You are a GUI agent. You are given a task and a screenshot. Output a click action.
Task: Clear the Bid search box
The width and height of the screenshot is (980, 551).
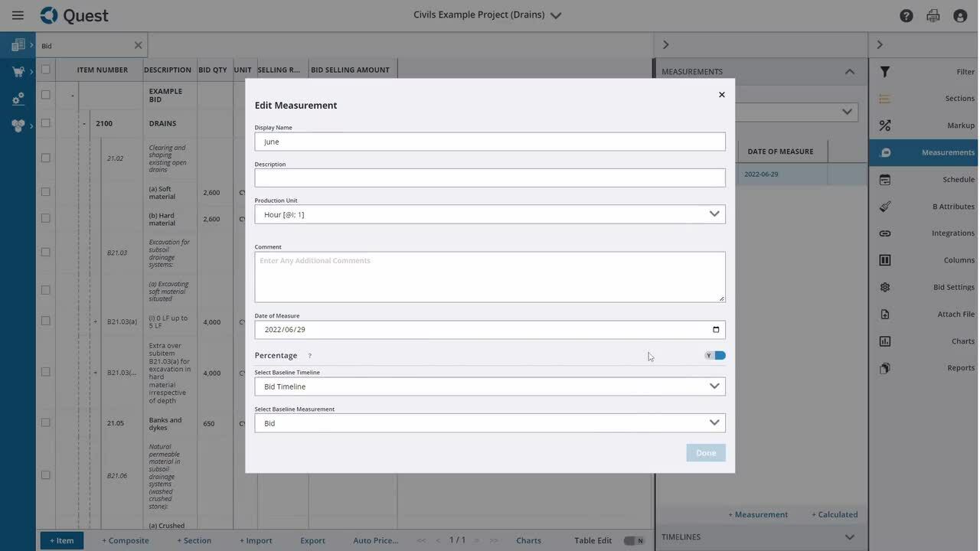138,45
